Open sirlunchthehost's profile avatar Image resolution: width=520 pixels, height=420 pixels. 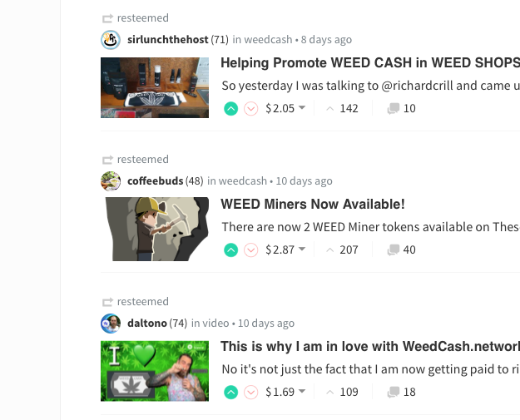tap(111, 40)
